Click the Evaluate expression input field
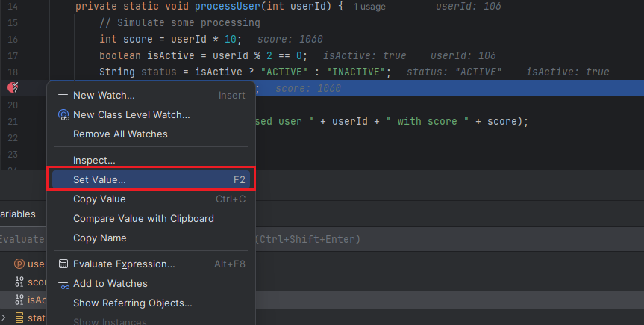 coord(322,239)
